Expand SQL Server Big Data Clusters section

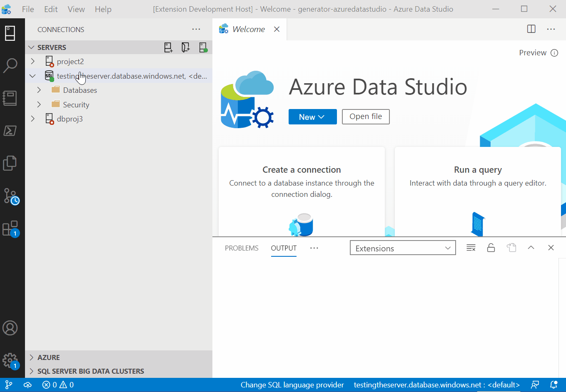tap(31, 371)
